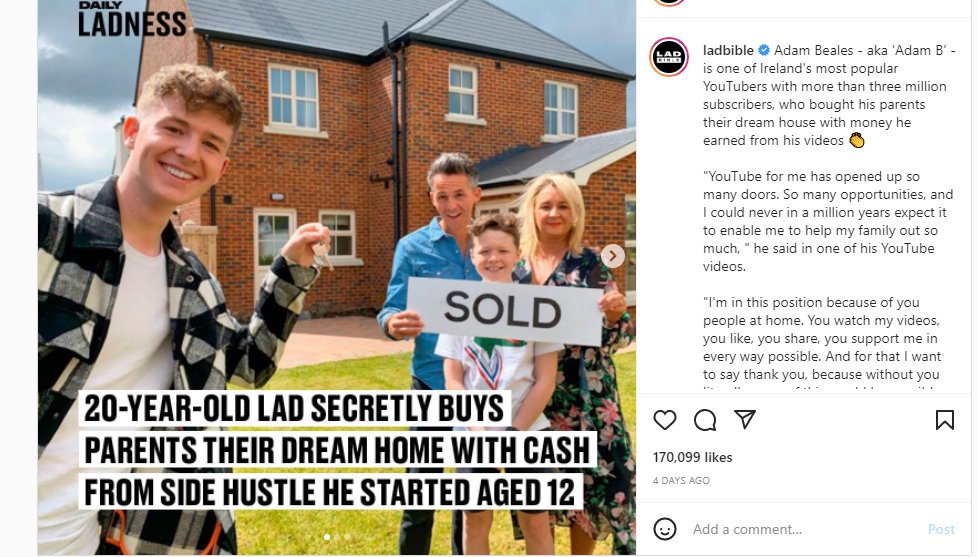977x557 pixels.
Task: Click the 4 DAYS AGO timestamp
Action: click(x=681, y=480)
